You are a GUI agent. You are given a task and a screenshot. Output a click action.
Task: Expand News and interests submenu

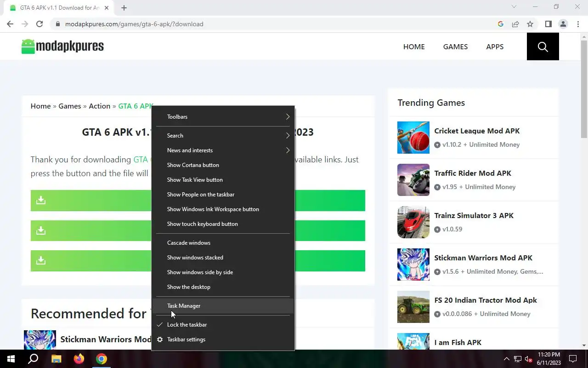tap(223, 150)
